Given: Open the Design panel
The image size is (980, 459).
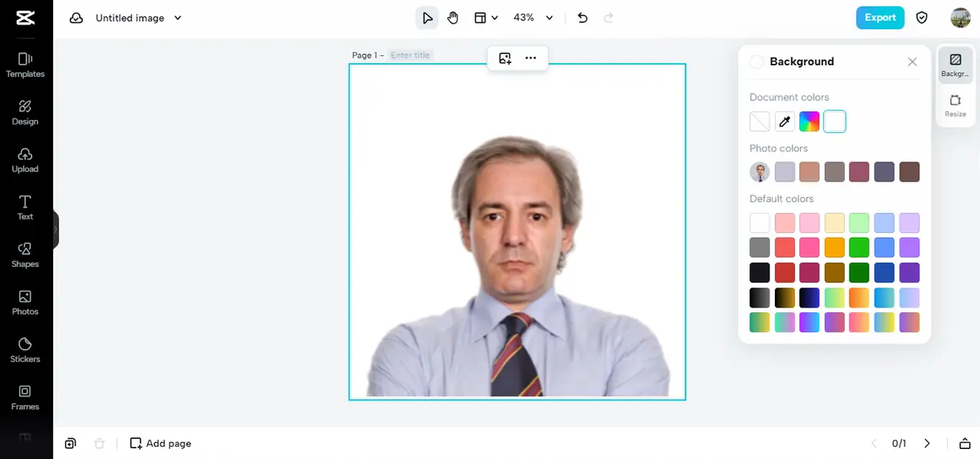Looking at the screenshot, I should 25,113.
